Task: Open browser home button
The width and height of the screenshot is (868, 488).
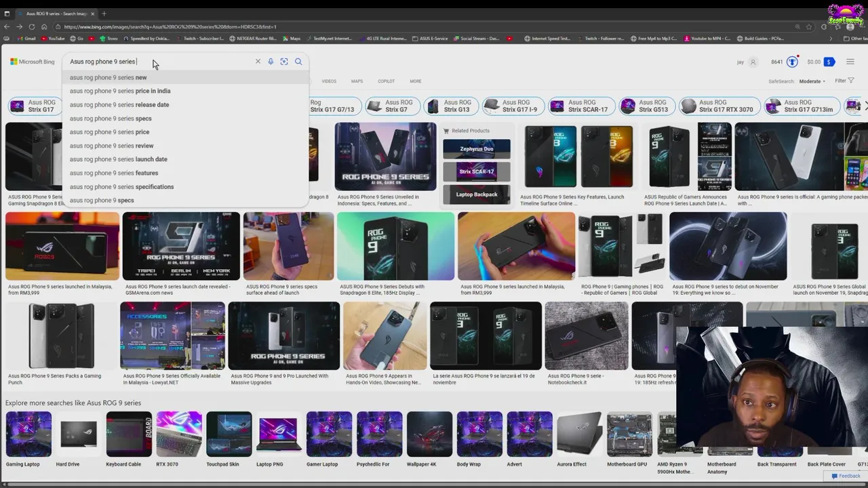Action: pos(44,26)
